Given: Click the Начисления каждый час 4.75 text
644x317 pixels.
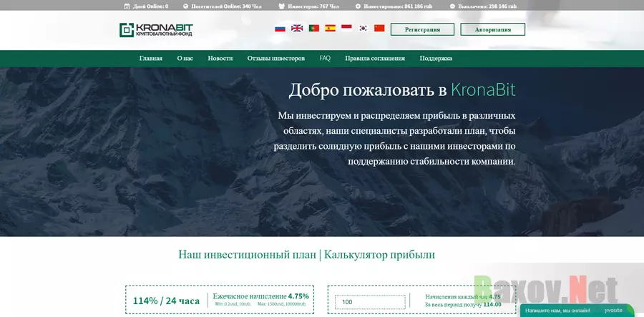Looking at the screenshot, I should tap(463, 296).
